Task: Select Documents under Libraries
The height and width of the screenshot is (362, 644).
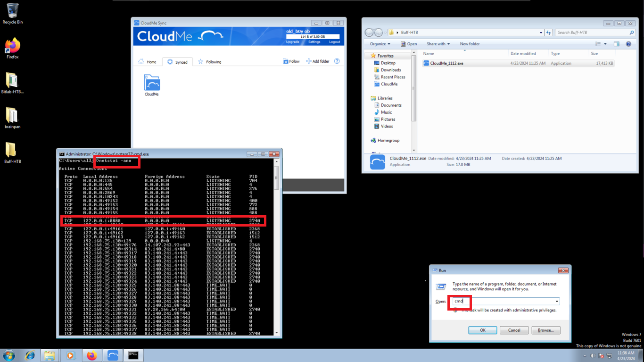Action: point(388,105)
